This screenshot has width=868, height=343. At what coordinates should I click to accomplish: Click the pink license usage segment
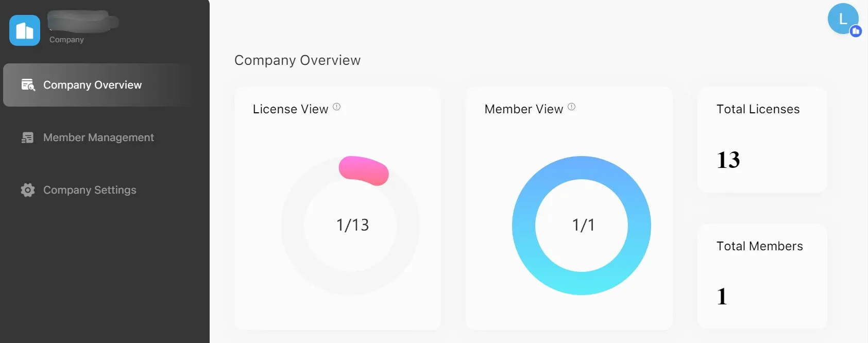(x=364, y=170)
